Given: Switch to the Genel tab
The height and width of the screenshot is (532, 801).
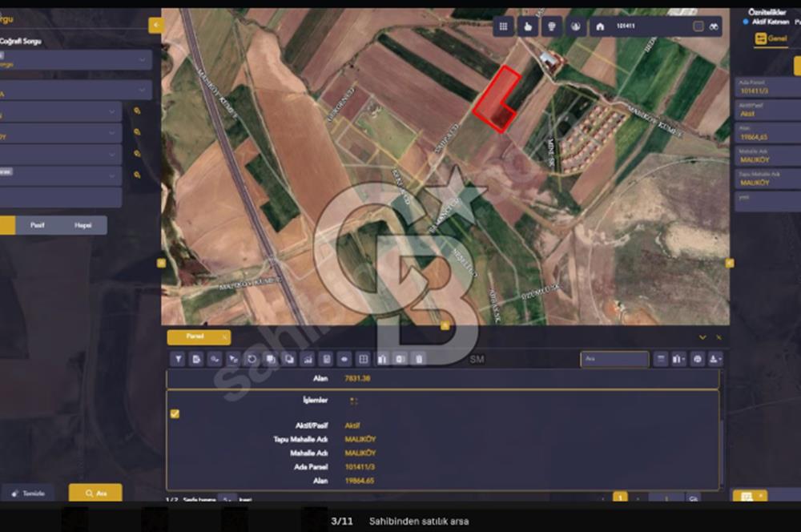Looking at the screenshot, I should tap(771, 38).
